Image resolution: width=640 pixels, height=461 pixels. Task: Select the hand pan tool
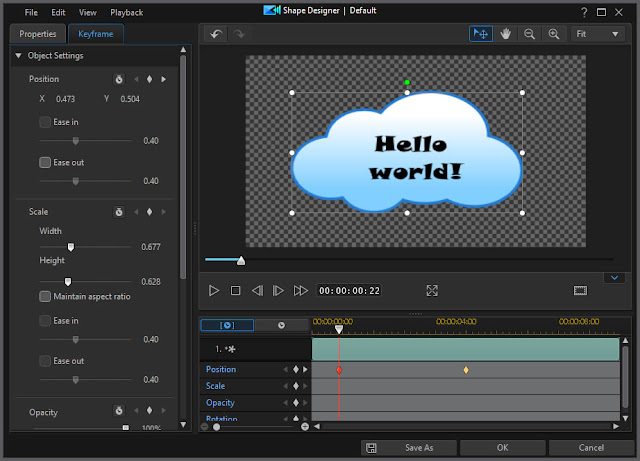(505, 34)
